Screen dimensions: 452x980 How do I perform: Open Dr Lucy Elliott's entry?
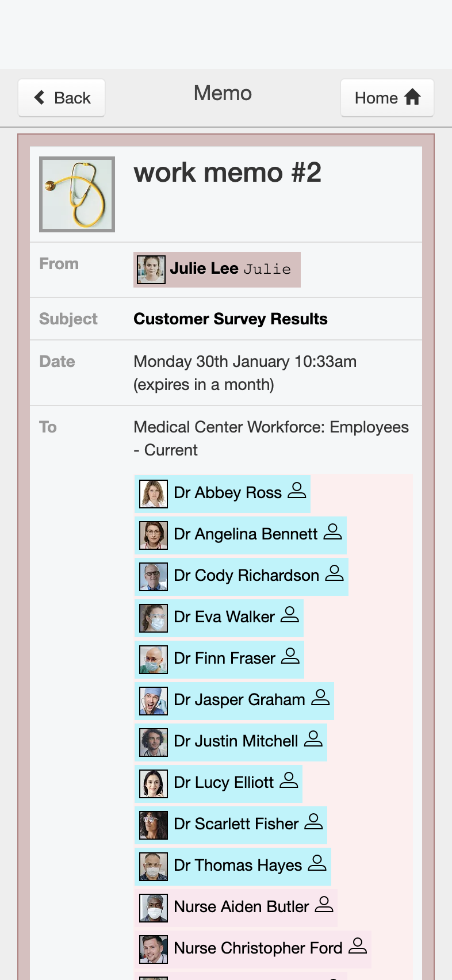tap(219, 783)
